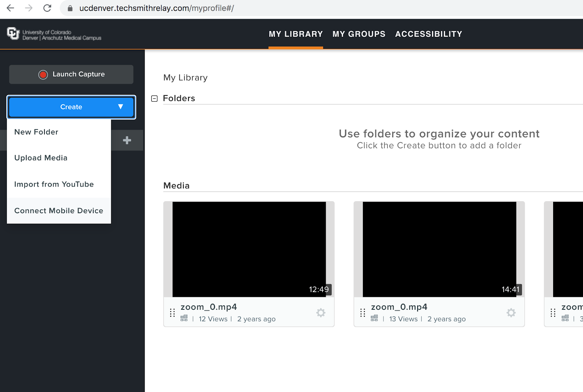
Task: Click media type icon on the third card
Action: point(565,318)
